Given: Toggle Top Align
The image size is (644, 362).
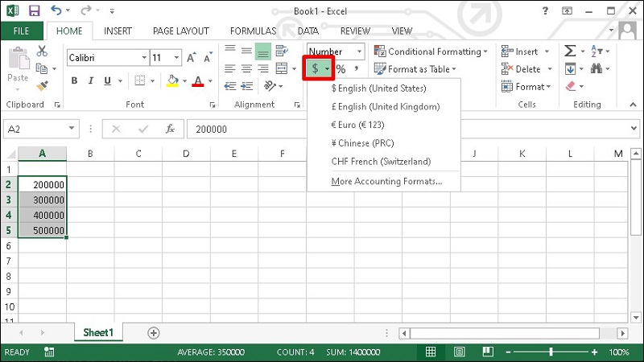Looking at the screenshot, I should coord(230,50).
